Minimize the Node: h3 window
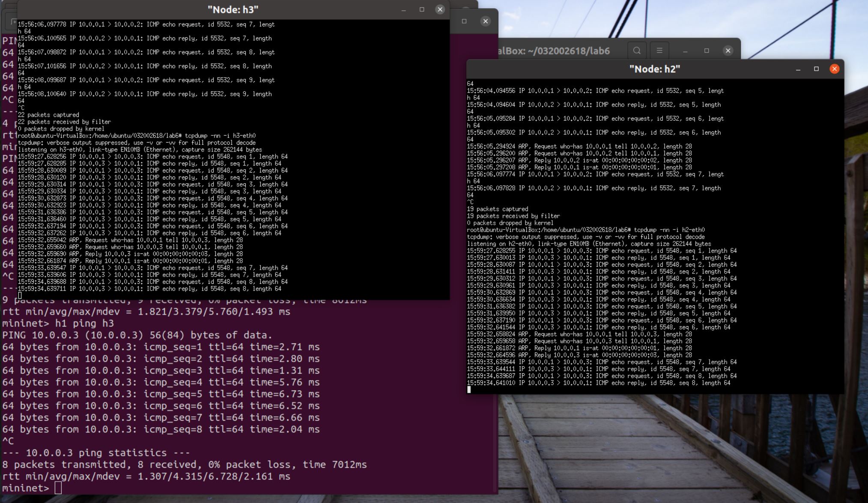Screen dimensions: 868x503 pos(403,9)
